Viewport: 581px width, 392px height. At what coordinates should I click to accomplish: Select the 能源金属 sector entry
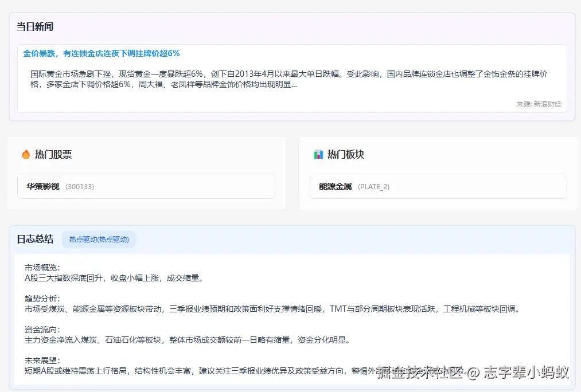[335, 186]
